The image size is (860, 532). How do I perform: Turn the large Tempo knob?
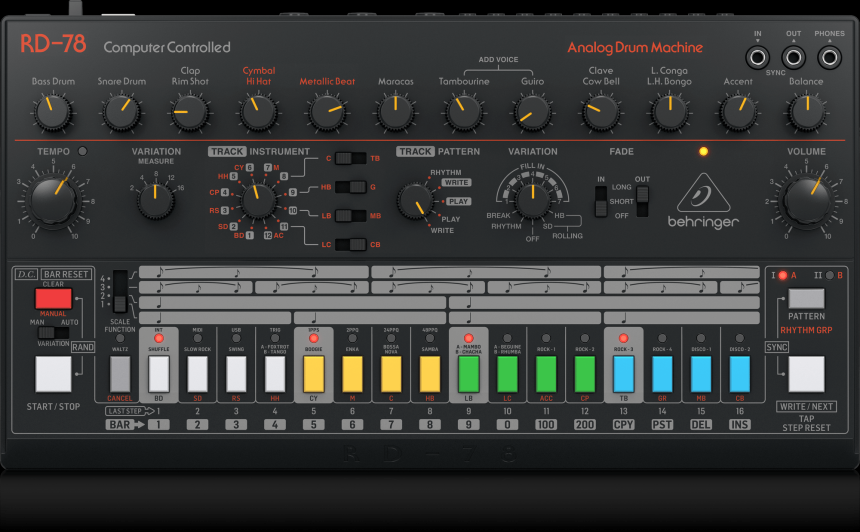pos(53,201)
